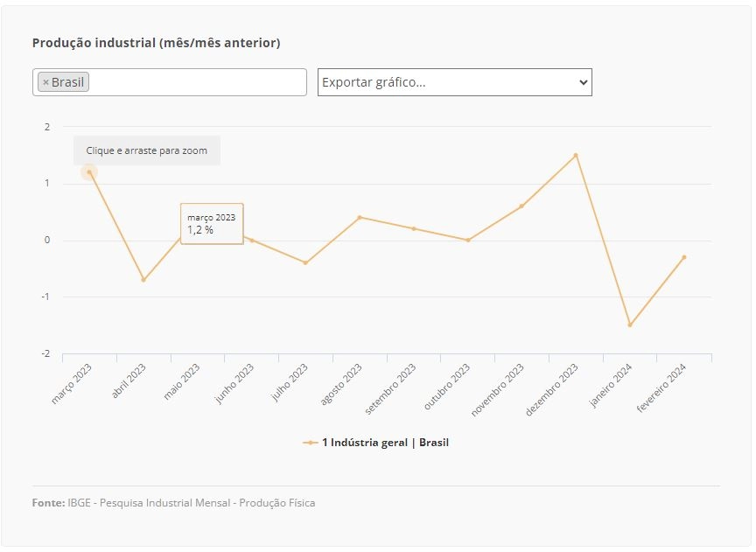Click the dropdown arrow of Exportar gráfico
Image resolution: width=756 pixels, height=552 pixels.
[x=583, y=82]
